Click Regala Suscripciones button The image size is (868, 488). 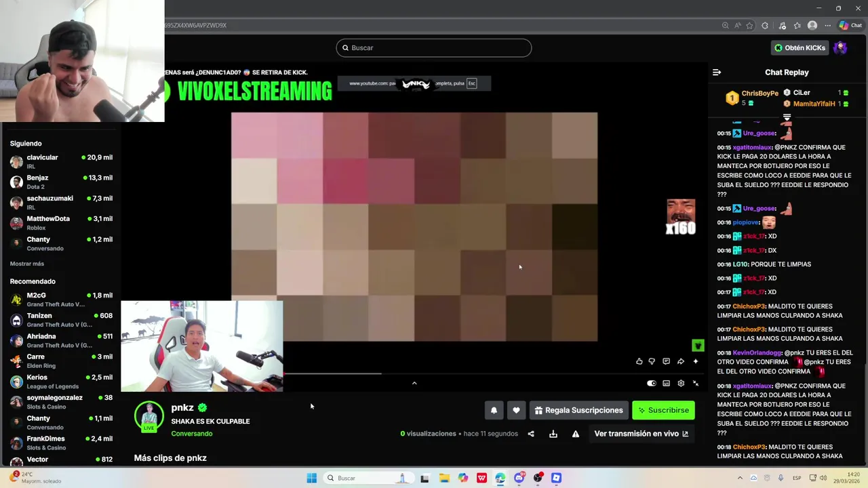[x=578, y=410]
